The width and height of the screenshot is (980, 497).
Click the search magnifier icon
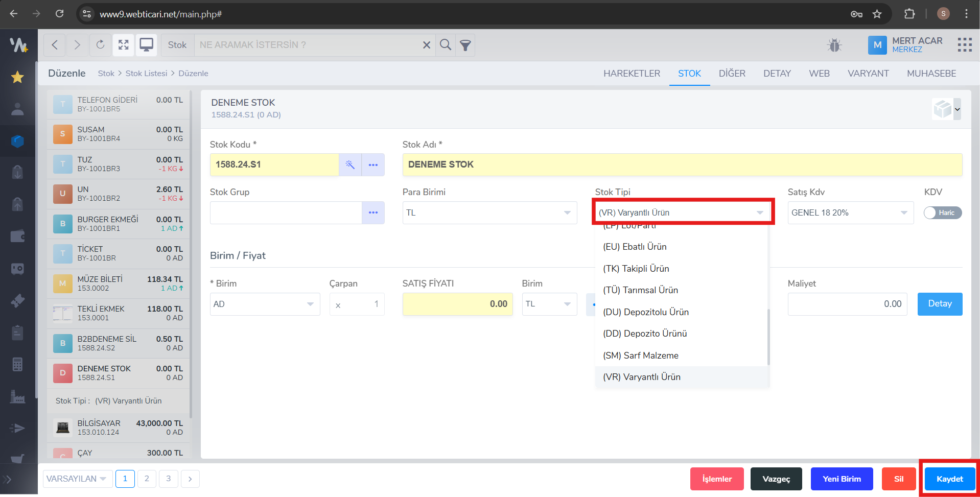(446, 45)
